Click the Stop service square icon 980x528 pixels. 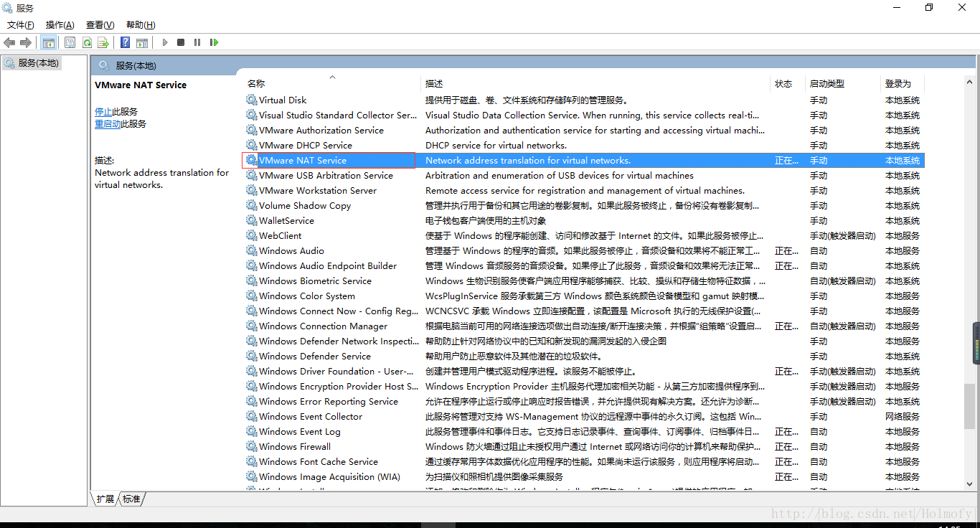pos(181,42)
